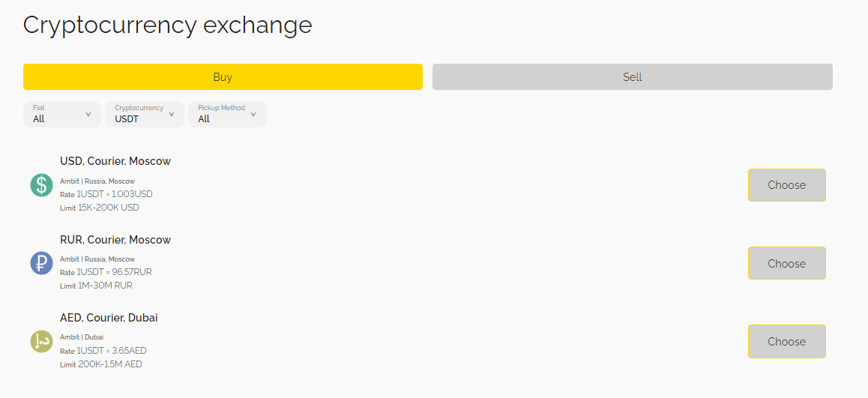The height and width of the screenshot is (398, 868).
Task: Expand the Pickup Method dropdown
Action: pos(226,114)
